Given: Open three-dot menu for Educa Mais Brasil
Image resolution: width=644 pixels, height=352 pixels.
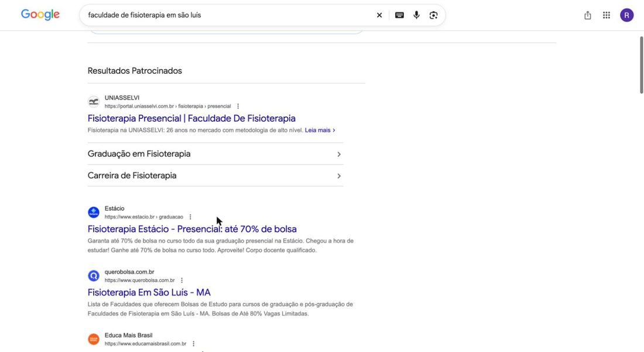Looking at the screenshot, I should pyautogui.click(x=193, y=344).
